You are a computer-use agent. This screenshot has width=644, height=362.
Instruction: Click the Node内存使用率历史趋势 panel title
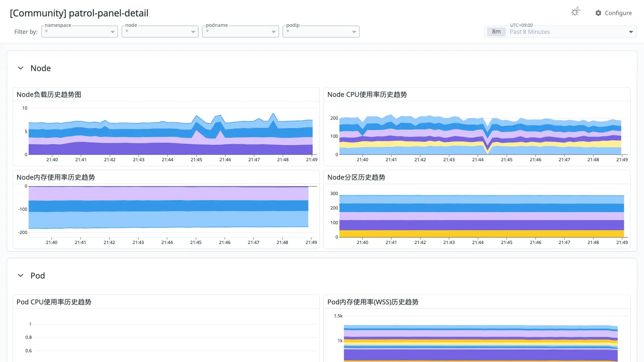[x=56, y=177]
